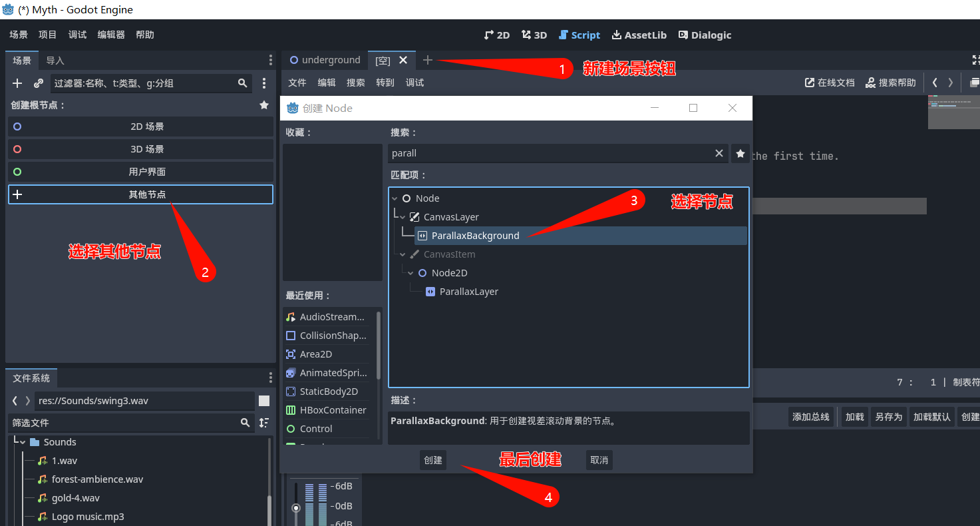Open the 帮助 main menu
The height and width of the screenshot is (526, 980).
145,35
